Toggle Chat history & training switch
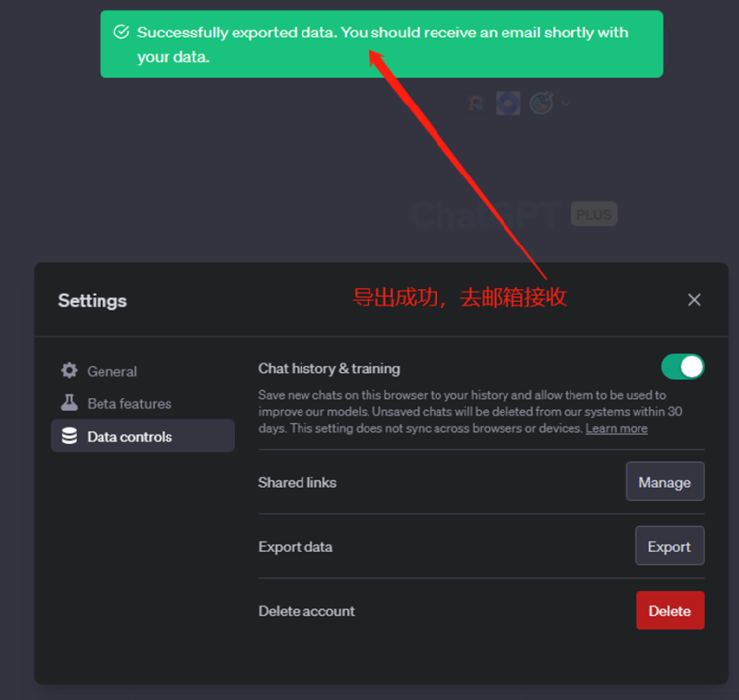 click(682, 367)
